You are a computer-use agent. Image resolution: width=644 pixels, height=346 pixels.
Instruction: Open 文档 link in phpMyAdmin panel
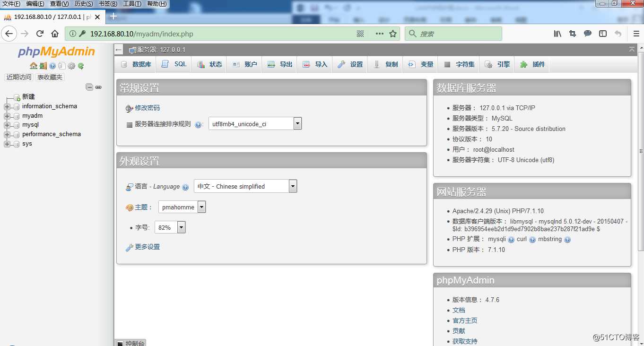[x=459, y=311]
